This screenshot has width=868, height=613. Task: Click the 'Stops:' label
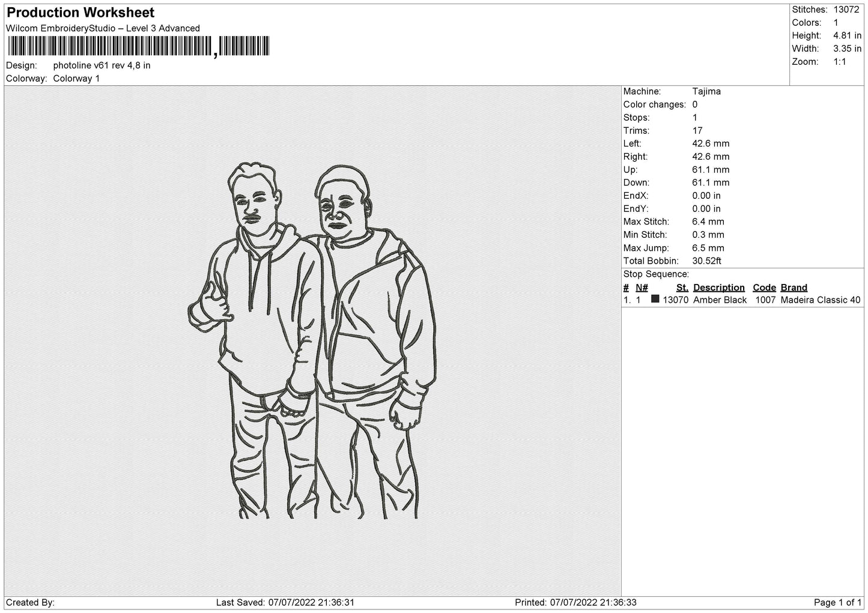[636, 118]
